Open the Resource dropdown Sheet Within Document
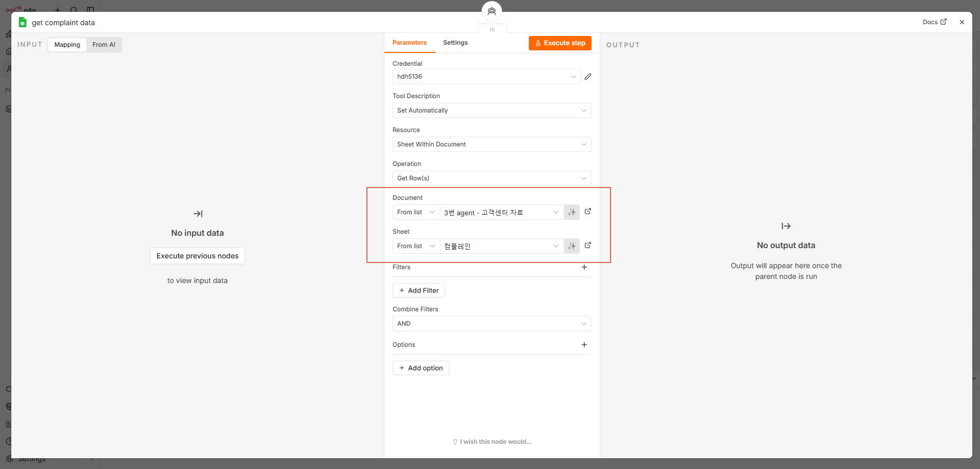Image resolution: width=980 pixels, height=469 pixels. click(x=492, y=144)
